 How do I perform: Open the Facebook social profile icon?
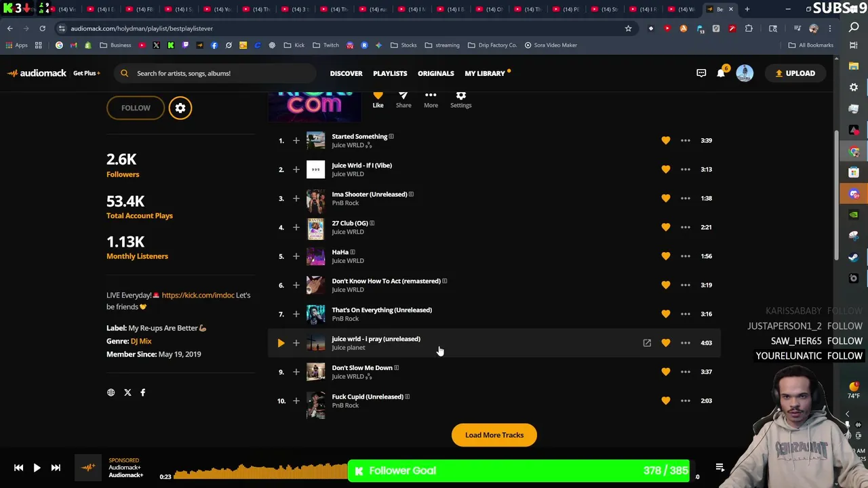pyautogui.click(x=142, y=392)
